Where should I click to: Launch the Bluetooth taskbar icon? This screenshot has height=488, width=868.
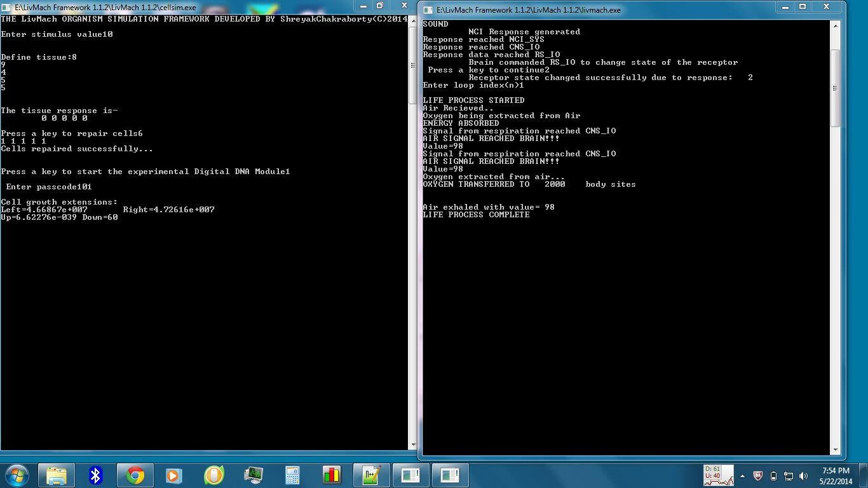click(95, 475)
